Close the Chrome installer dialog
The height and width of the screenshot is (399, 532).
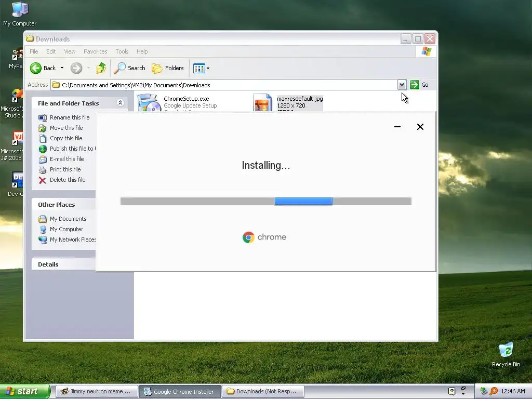(420, 127)
